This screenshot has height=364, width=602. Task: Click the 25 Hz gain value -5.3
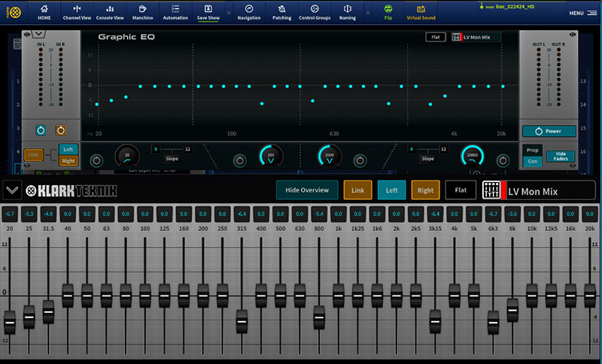(29, 214)
